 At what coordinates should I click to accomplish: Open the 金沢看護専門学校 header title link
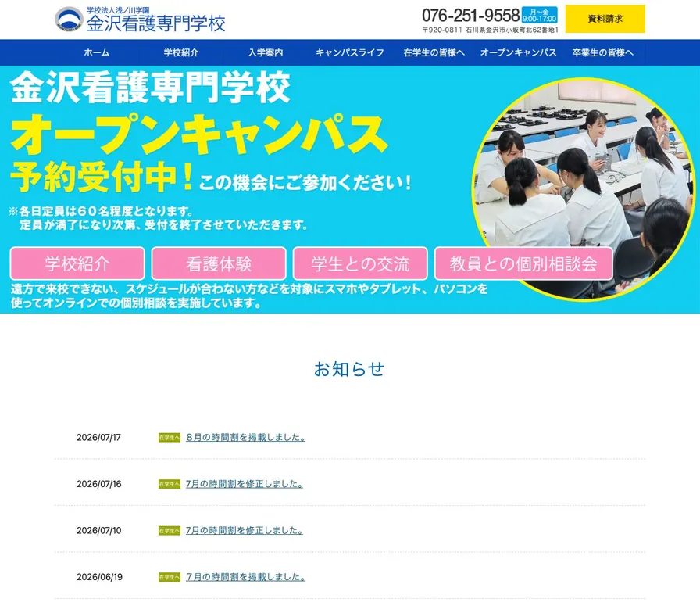point(155,23)
